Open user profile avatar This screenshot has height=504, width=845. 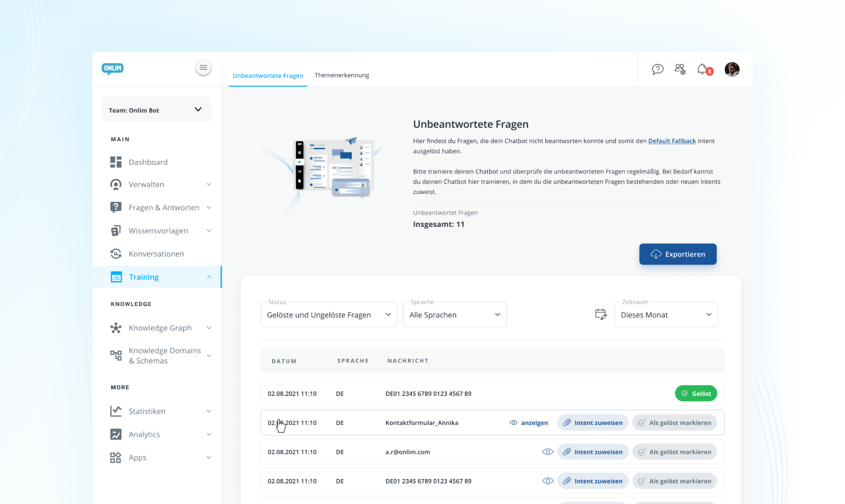732,69
